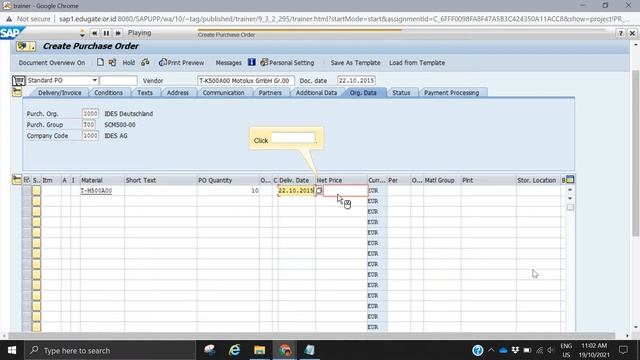Switch to the Address tab

coord(178,93)
